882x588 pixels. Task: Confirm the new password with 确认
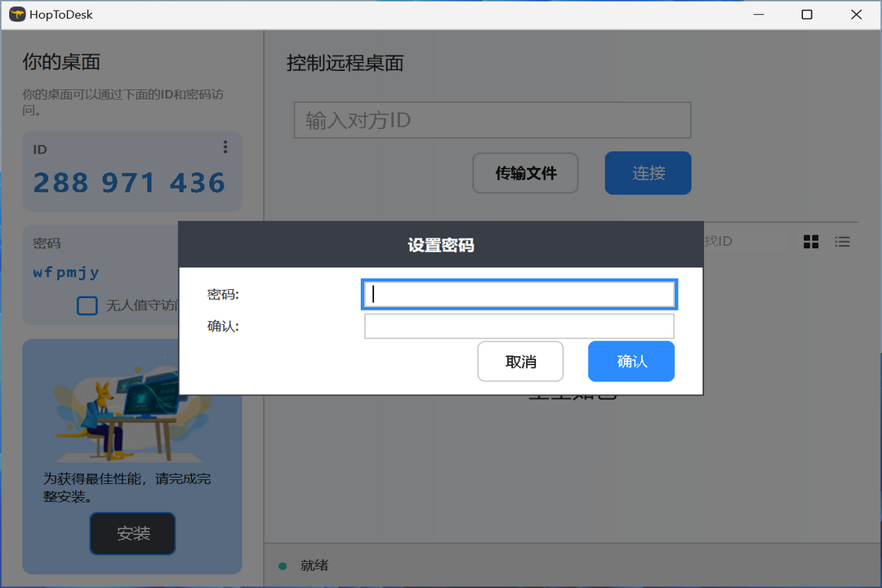click(630, 361)
